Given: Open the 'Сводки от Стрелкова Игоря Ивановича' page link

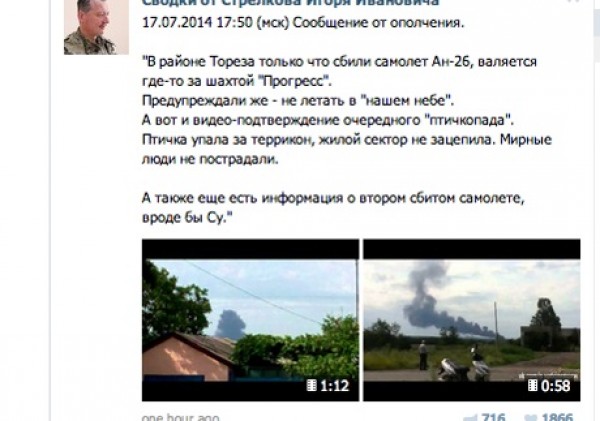Looking at the screenshot, I should [290, 3].
